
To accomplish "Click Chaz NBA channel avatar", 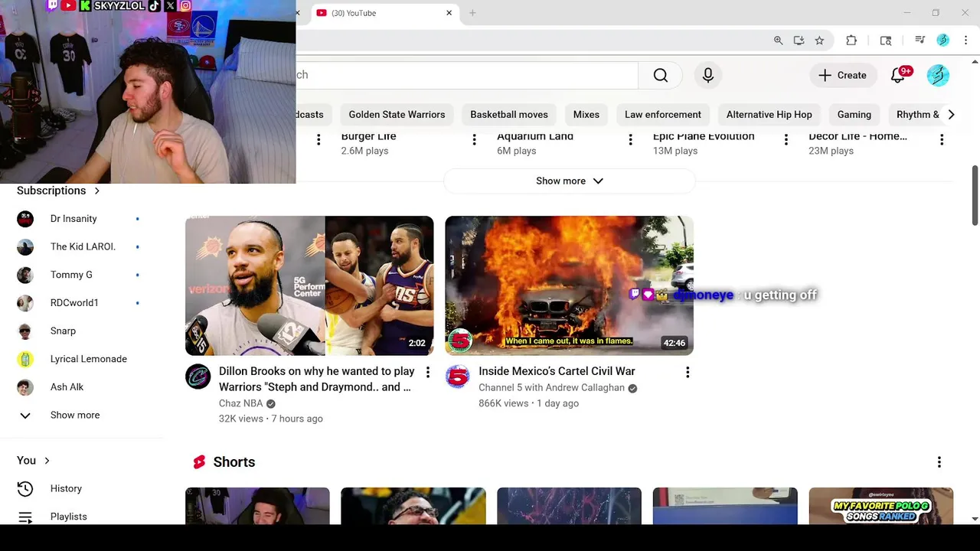I will click(x=198, y=377).
